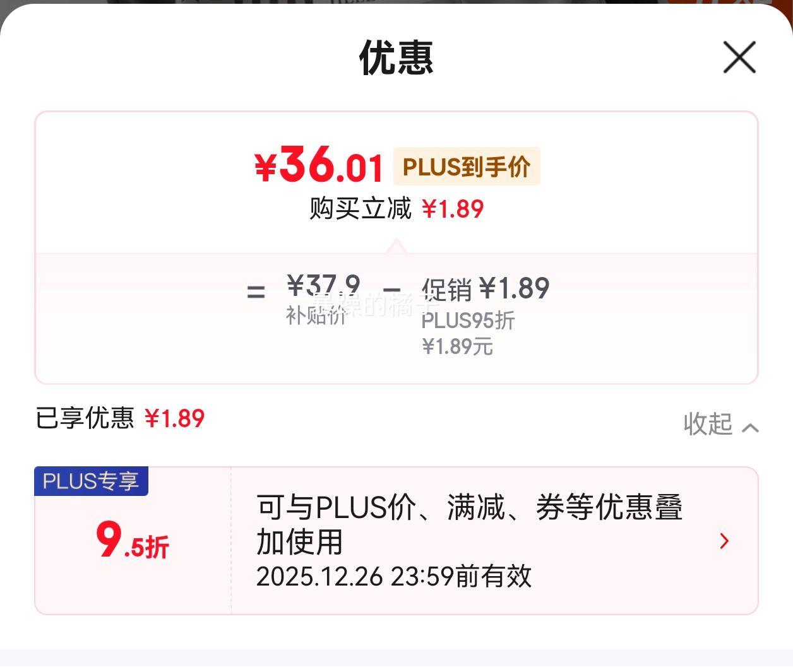Tap the 已享优惠 ¥1.89 summary
793x672 pixels.
pos(120,418)
